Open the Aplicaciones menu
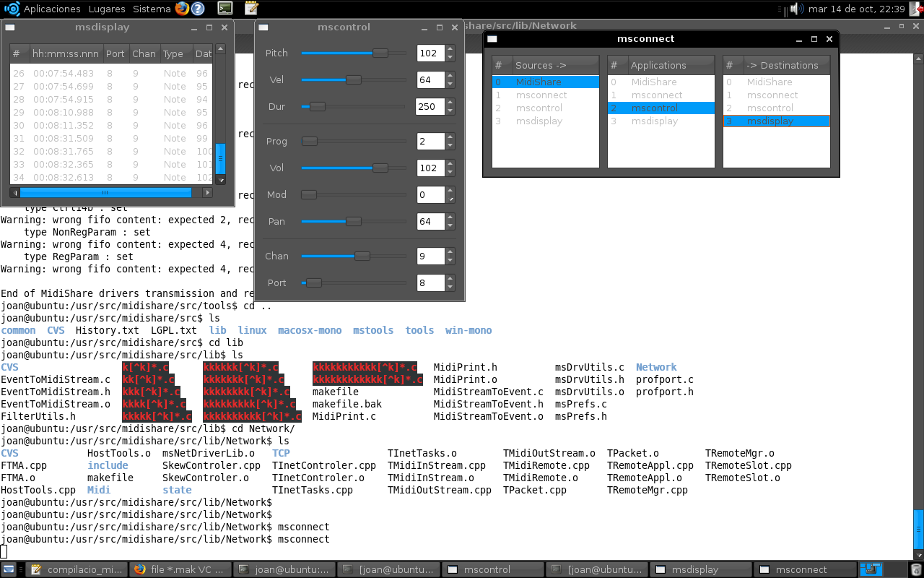924x578 pixels. click(x=52, y=9)
